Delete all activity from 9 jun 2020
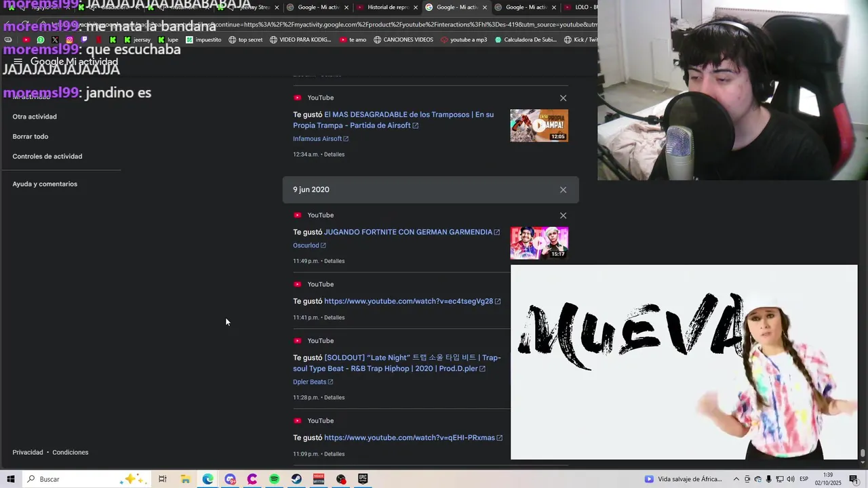The height and width of the screenshot is (488, 868). coord(563,190)
